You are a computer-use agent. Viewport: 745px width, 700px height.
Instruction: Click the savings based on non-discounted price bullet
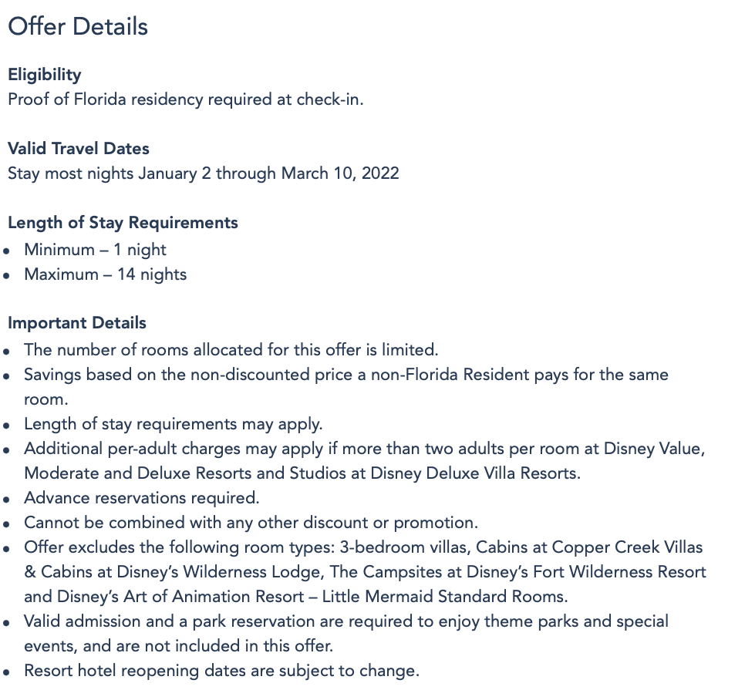point(346,375)
